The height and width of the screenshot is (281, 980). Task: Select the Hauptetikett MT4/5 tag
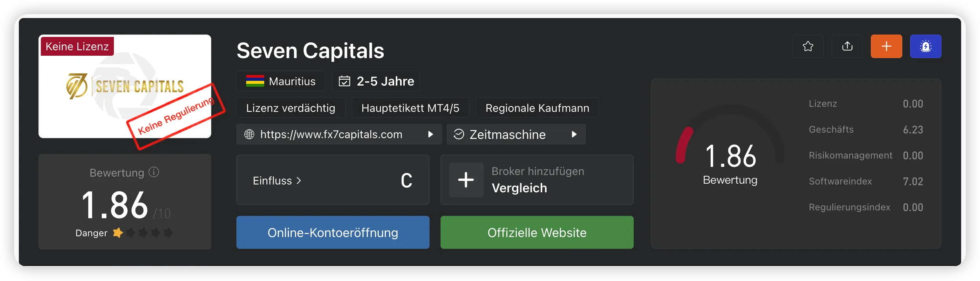[x=410, y=108]
